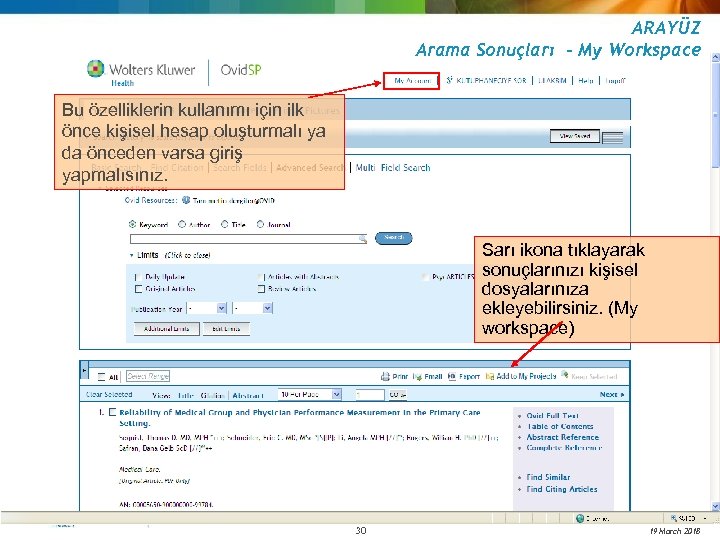
Task: Click the Logoff link
Action: [615, 81]
